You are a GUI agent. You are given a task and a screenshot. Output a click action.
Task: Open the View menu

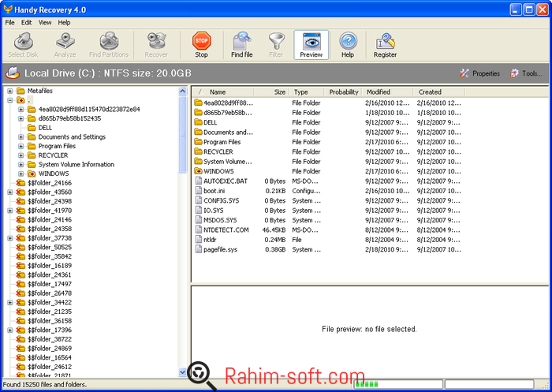click(45, 23)
